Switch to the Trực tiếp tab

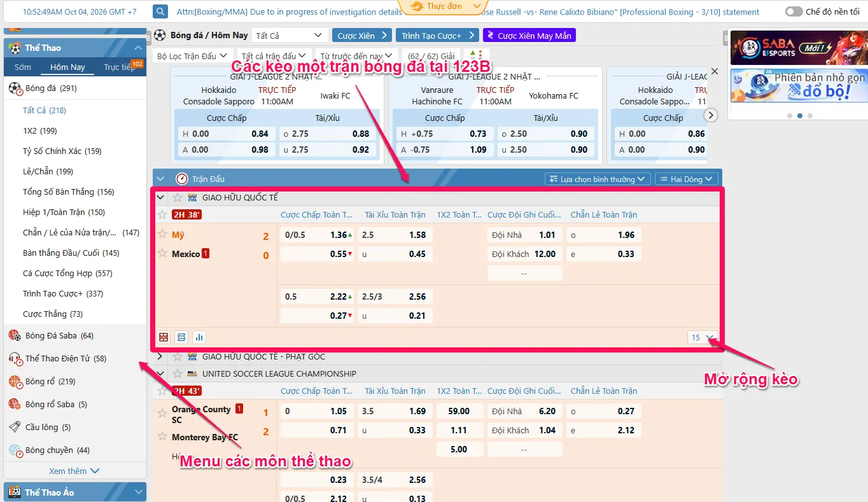tap(120, 67)
